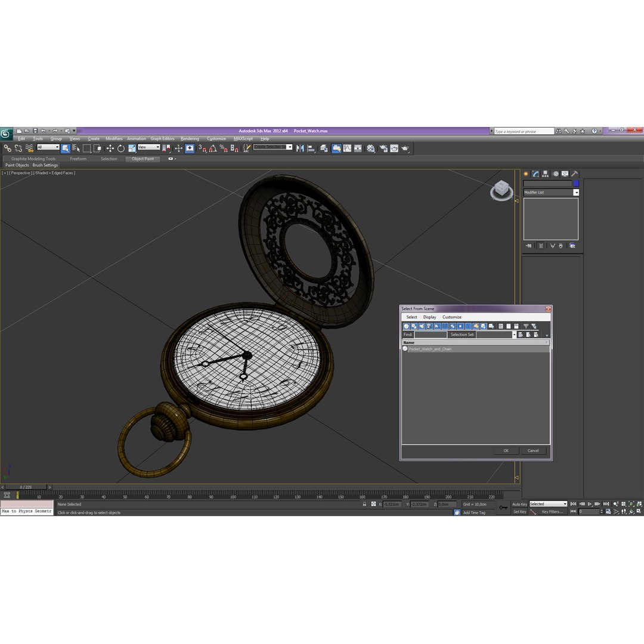
Task: Click the Render Production teapot icon
Action: 405,148
